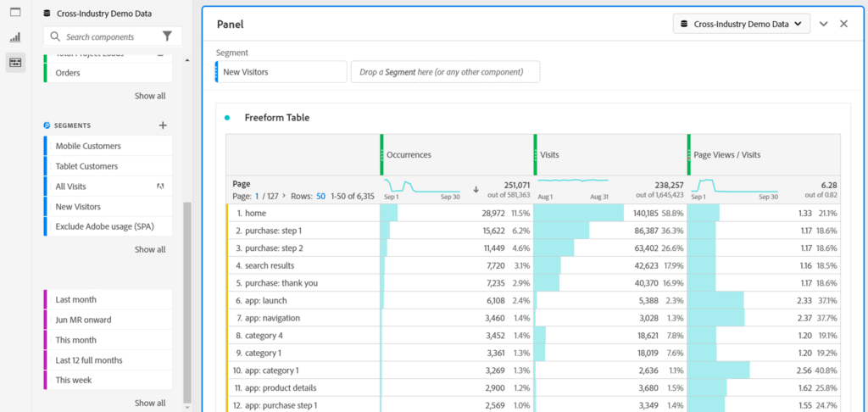Click Show all under date ranges
The width and height of the screenshot is (868, 412).
(150, 403)
